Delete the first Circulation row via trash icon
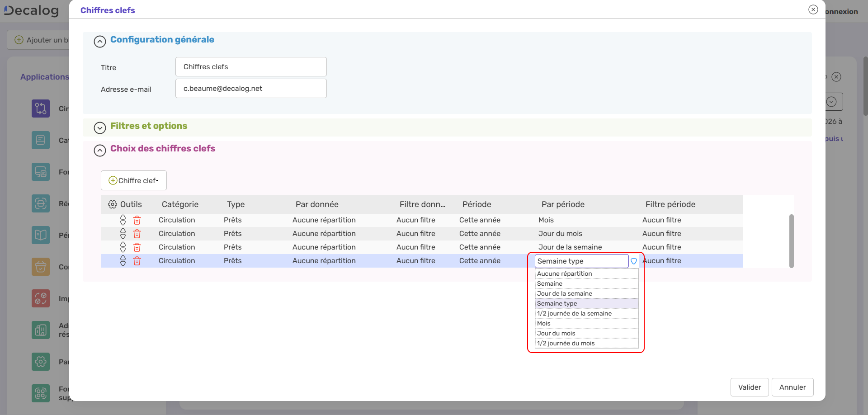Screen dimensions: 868x415 coord(137,220)
